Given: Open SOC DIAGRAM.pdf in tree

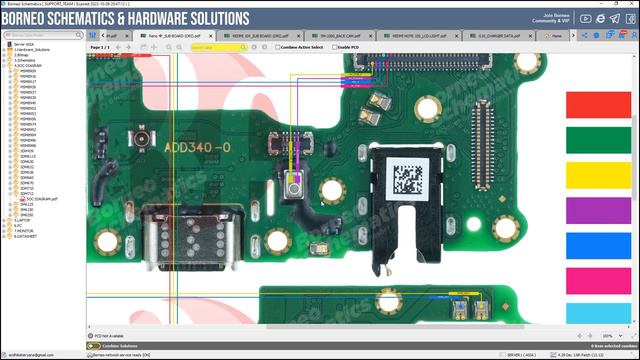Looking at the screenshot, I should [x=42, y=199].
